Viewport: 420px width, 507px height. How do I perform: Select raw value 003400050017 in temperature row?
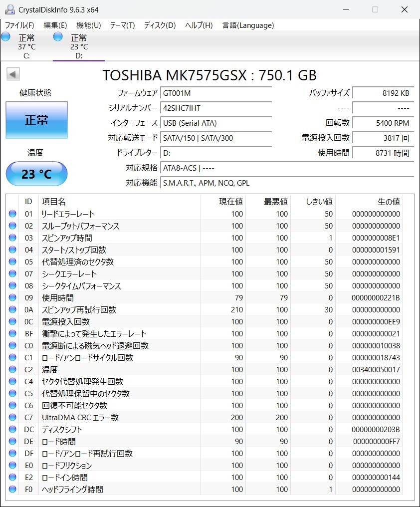point(376,370)
